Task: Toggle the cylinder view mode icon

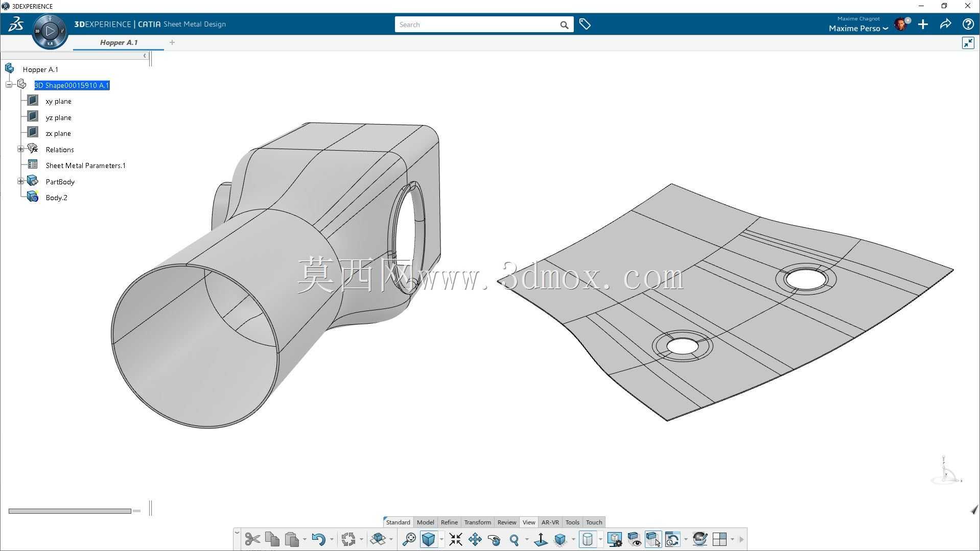Action: click(x=588, y=539)
